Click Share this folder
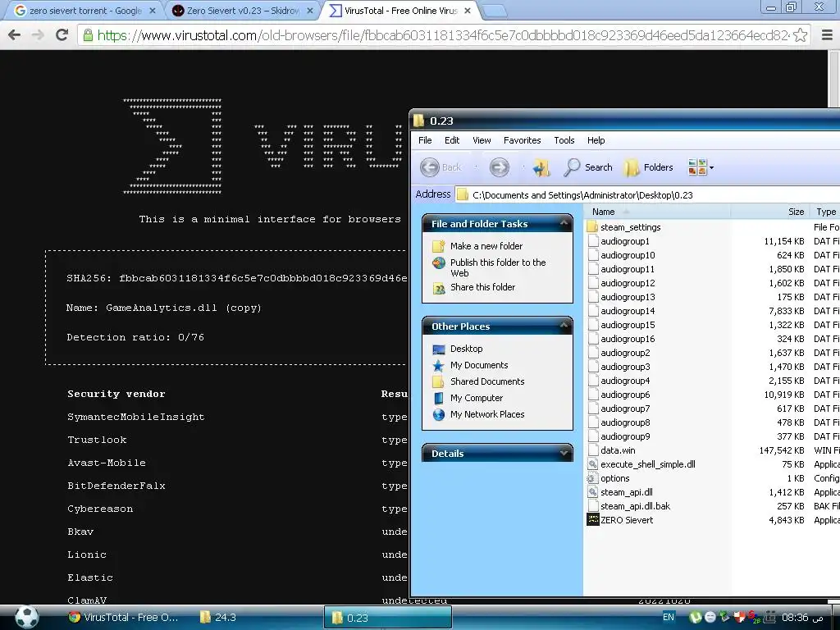The image size is (840, 630). [x=482, y=287]
